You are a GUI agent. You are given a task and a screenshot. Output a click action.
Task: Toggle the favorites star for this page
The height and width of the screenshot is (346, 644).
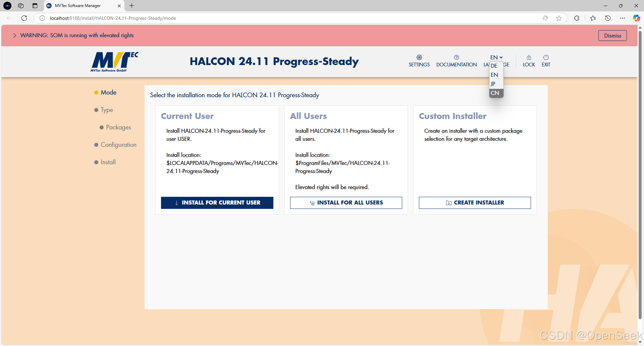[559, 18]
